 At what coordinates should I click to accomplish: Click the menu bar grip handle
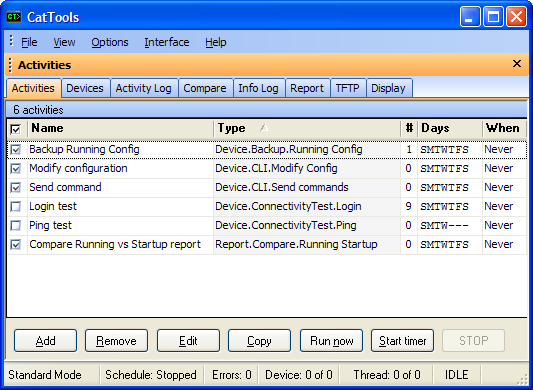click(11, 41)
